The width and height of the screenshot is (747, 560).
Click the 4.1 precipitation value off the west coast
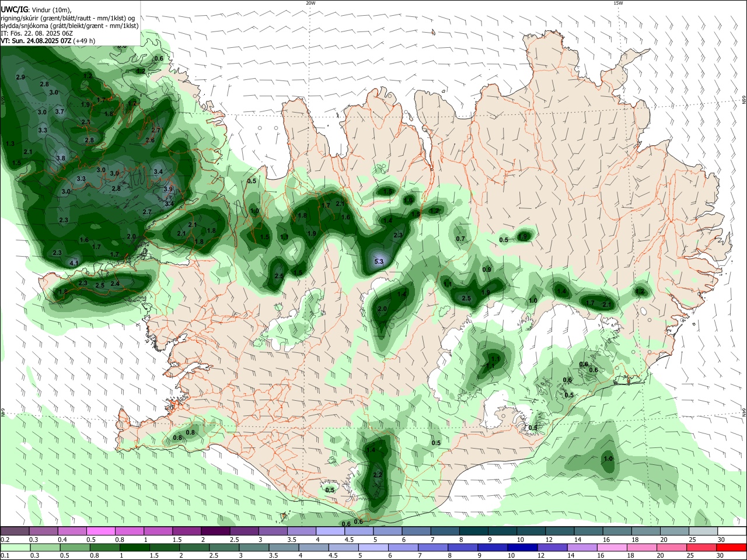coord(74,263)
